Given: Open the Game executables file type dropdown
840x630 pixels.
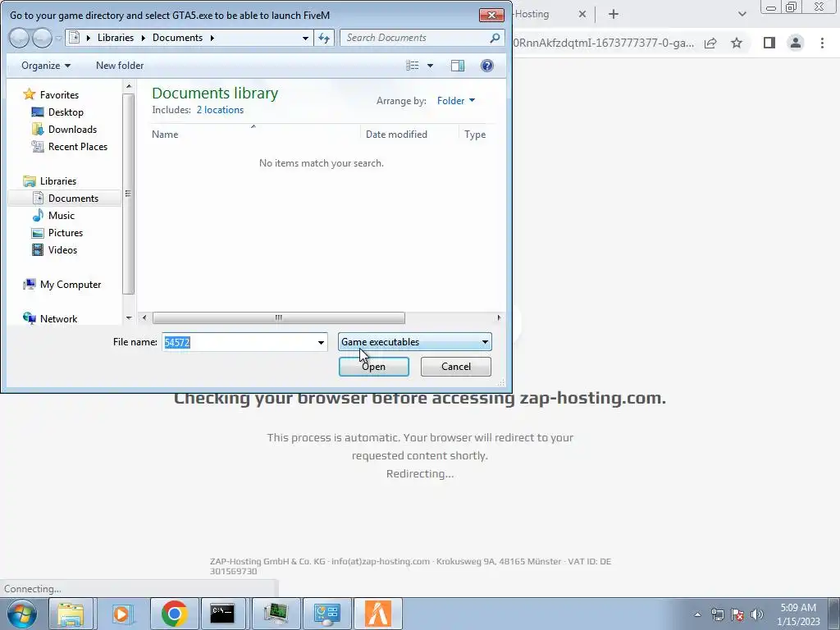Looking at the screenshot, I should [x=414, y=342].
